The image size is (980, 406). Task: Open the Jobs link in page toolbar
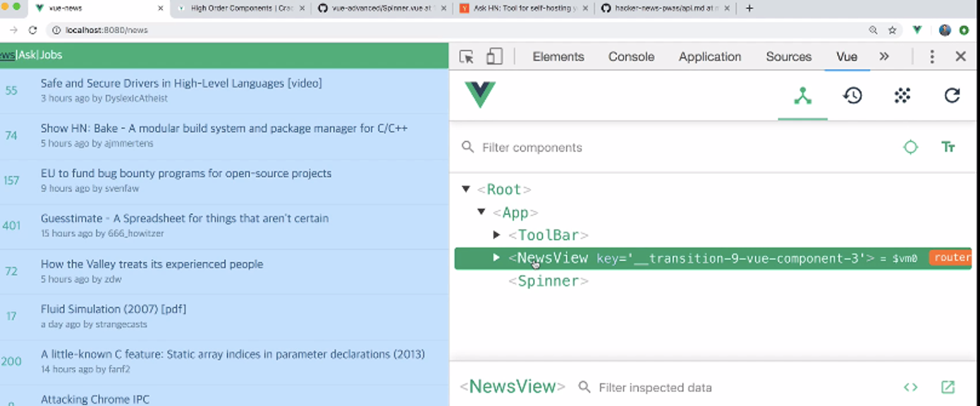(x=51, y=55)
